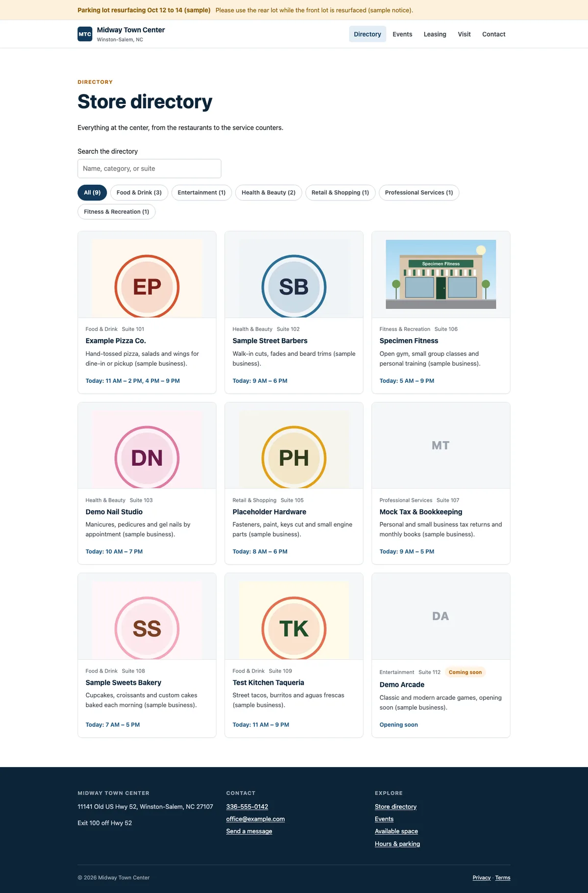Viewport: 588px width, 893px height.
Task: Click 'Today: 9 AM – 5 PM' hours
Action: (407, 552)
